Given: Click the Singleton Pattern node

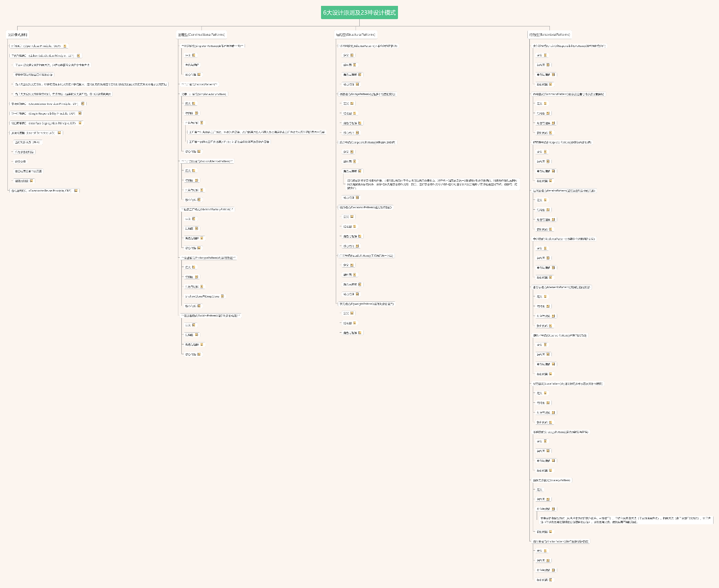Looking at the screenshot, I should coord(212,46).
